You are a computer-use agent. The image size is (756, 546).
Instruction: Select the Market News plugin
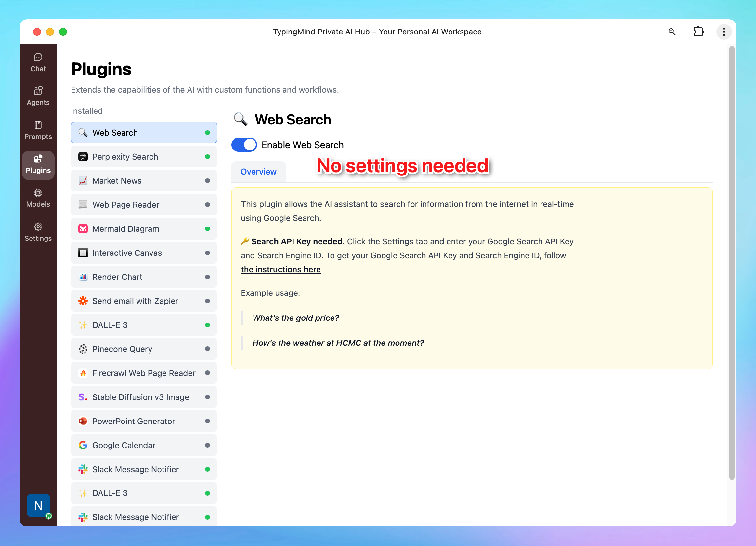pos(144,181)
